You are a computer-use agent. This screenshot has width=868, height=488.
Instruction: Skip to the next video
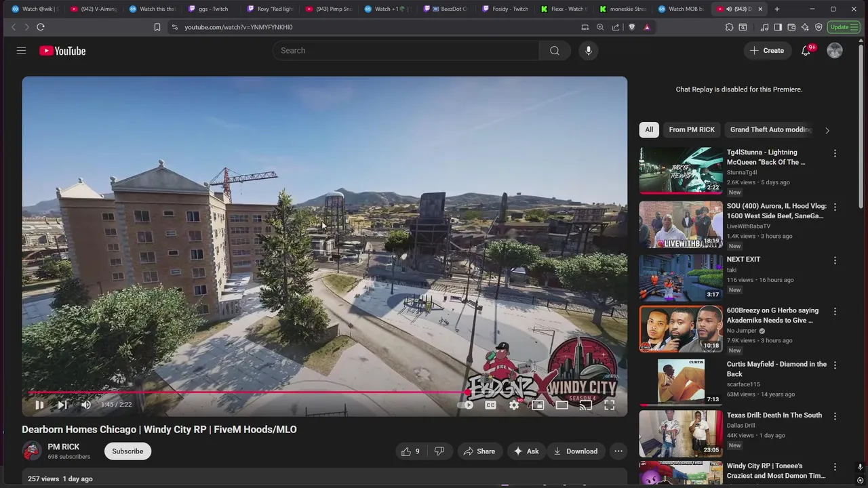pyautogui.click(x=62, y=405)
